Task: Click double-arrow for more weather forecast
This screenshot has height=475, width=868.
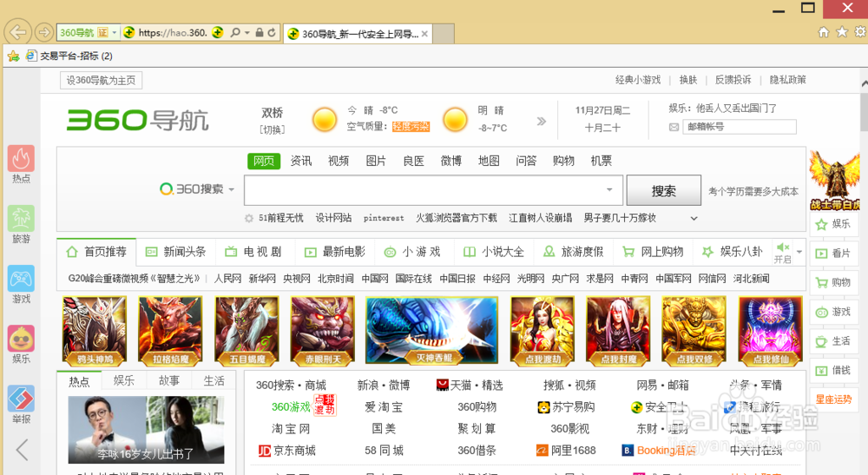Action: tap(542, 122)
